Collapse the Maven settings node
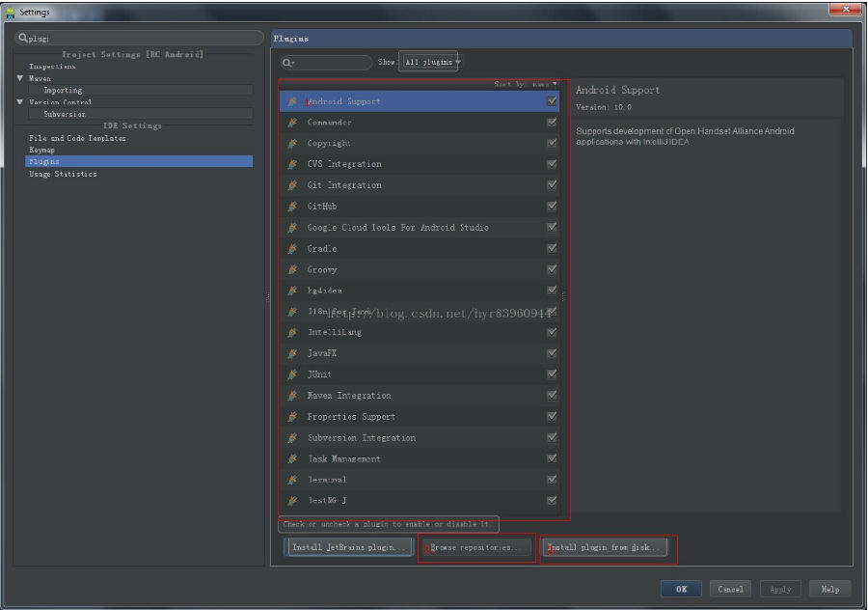This screenshot has height=610, width=868. (20, 78)
